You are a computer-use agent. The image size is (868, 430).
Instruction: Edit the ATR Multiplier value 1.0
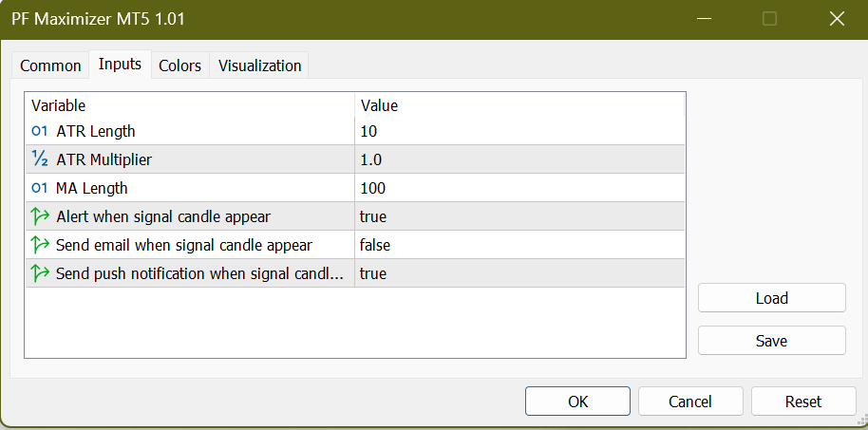[x=519, y=159]
